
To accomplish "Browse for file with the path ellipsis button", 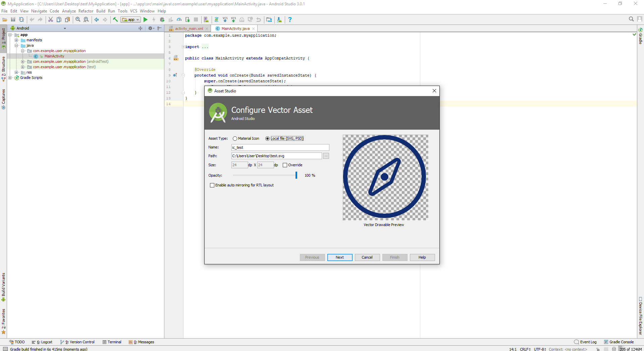I will coord(326,156).
